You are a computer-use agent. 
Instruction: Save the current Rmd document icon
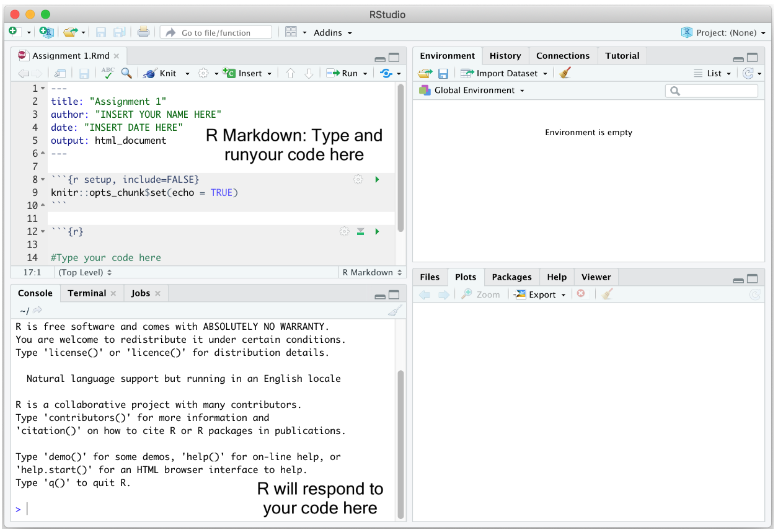84,73
